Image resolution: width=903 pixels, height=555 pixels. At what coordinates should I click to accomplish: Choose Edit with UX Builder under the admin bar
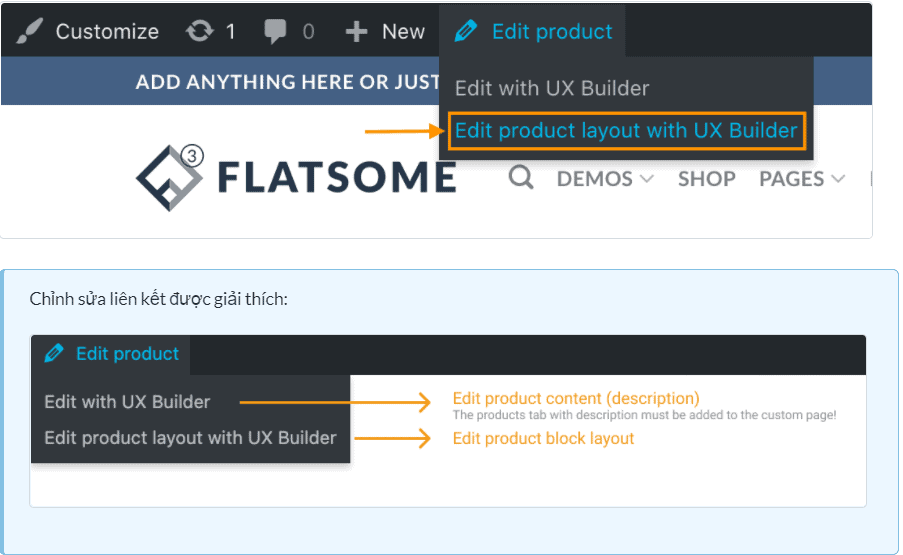tap(552, 88)
